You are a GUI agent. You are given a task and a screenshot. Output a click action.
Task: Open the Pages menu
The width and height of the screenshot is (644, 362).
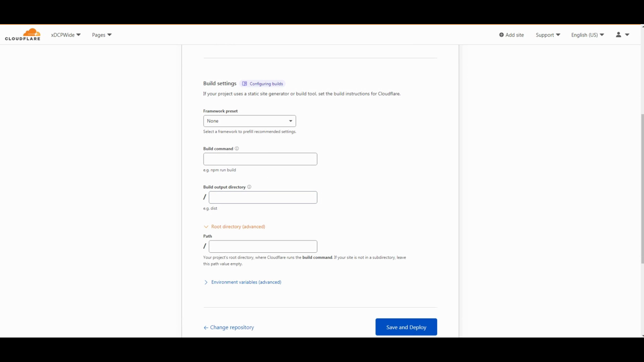click(x=102, y=35)
